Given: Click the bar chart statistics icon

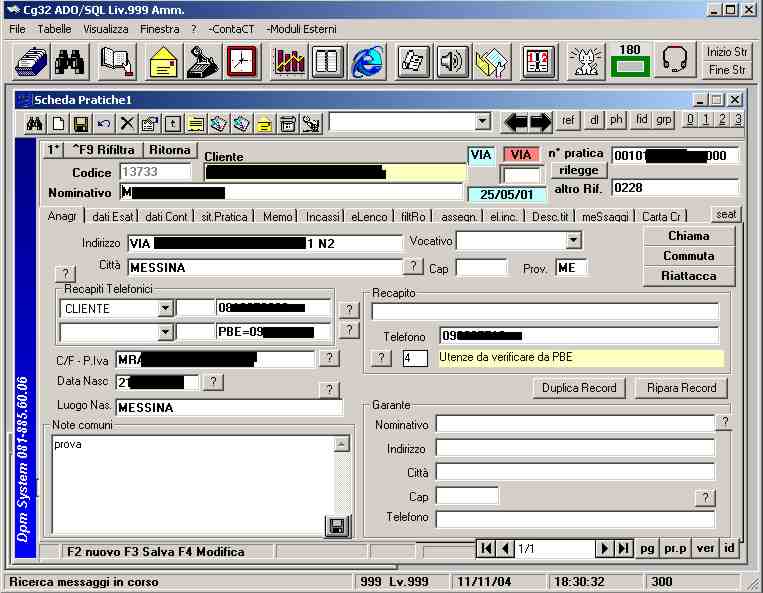Looking at the screenshot, I should [289, 61].
